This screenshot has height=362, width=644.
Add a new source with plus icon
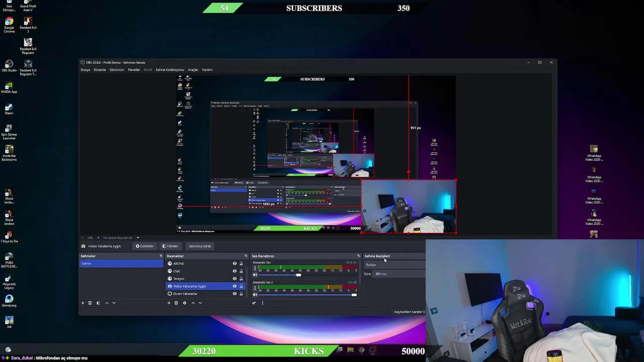[169, 303]
